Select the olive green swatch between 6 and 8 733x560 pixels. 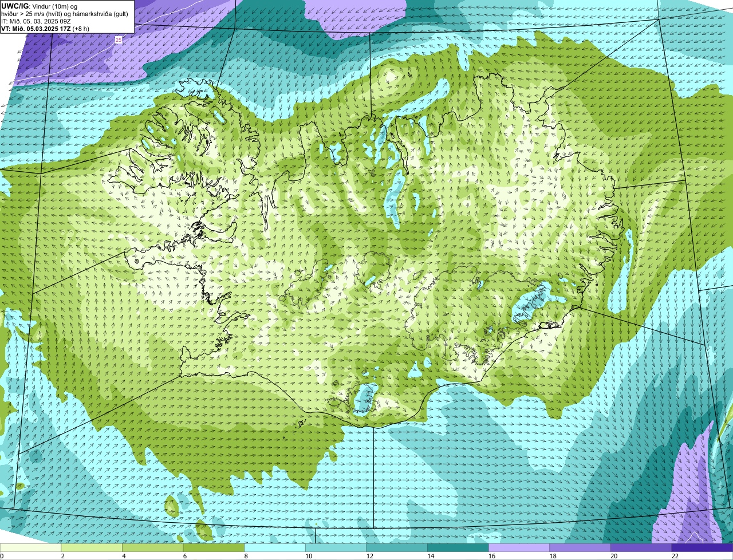tap(214, 548)
